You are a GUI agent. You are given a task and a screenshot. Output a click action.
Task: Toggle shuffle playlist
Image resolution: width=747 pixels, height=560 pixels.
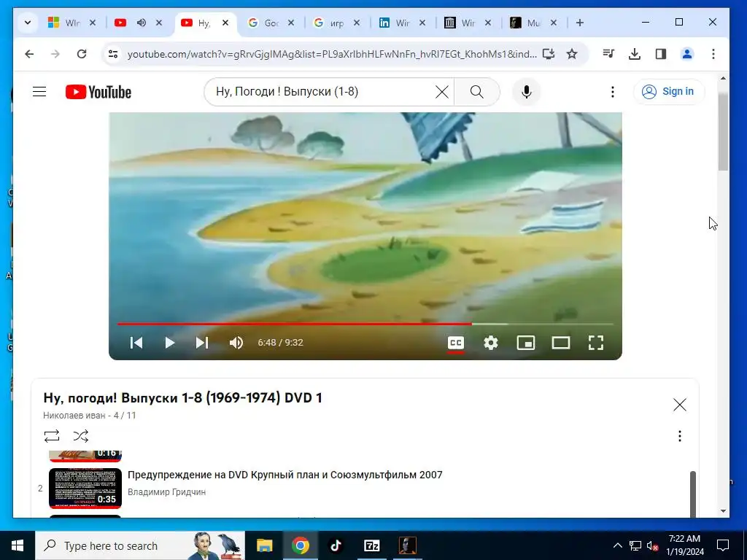pyautogui.click(x=81, y=436)
